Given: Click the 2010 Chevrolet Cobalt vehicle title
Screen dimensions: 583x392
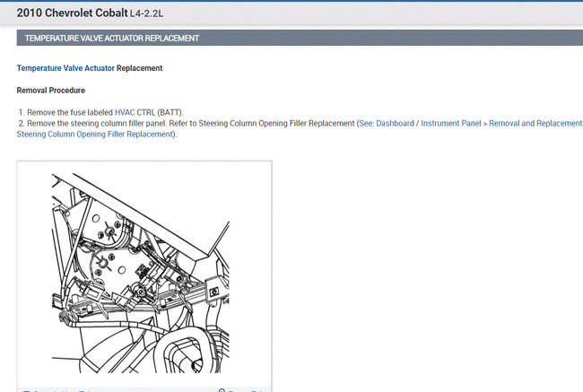Looking at the screenshot, I should tap(72, 13).
